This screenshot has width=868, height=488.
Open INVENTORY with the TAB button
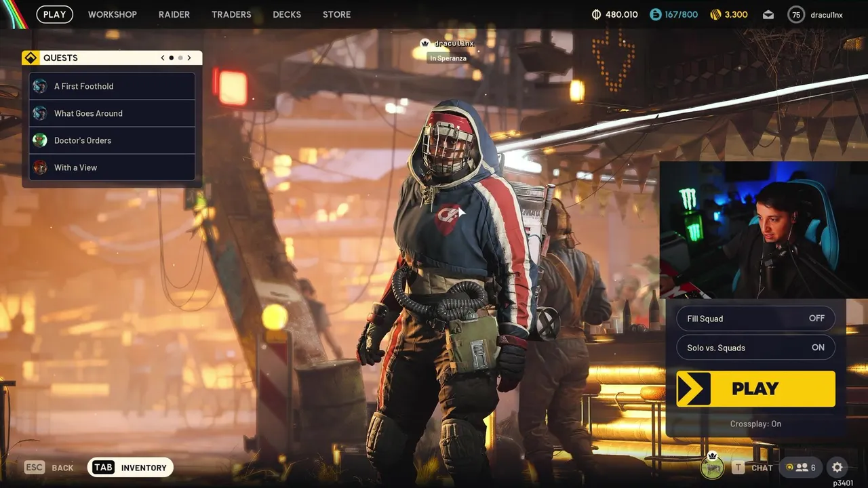[131, 467]
